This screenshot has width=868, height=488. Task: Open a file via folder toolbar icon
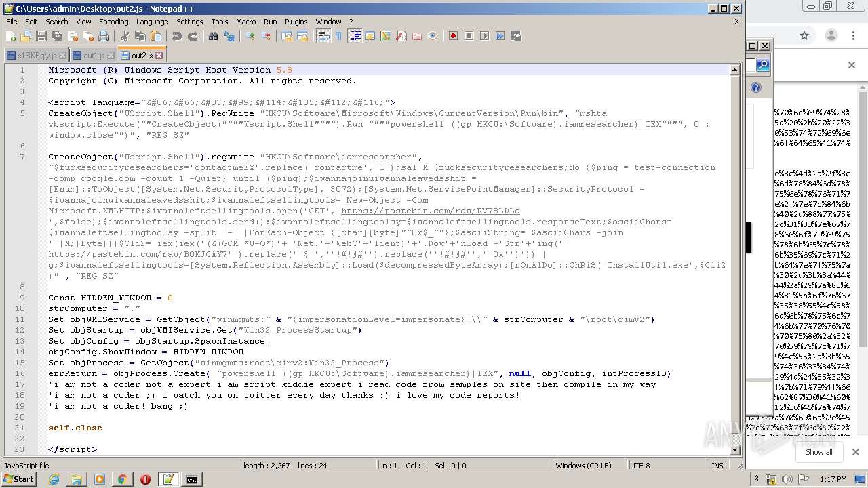pyautogui.click(x=26, y=36)
